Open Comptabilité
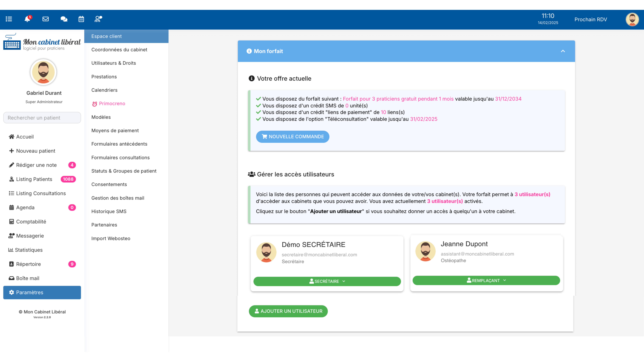This screenshot has width=644, height=362. click(x=42, y=222)
